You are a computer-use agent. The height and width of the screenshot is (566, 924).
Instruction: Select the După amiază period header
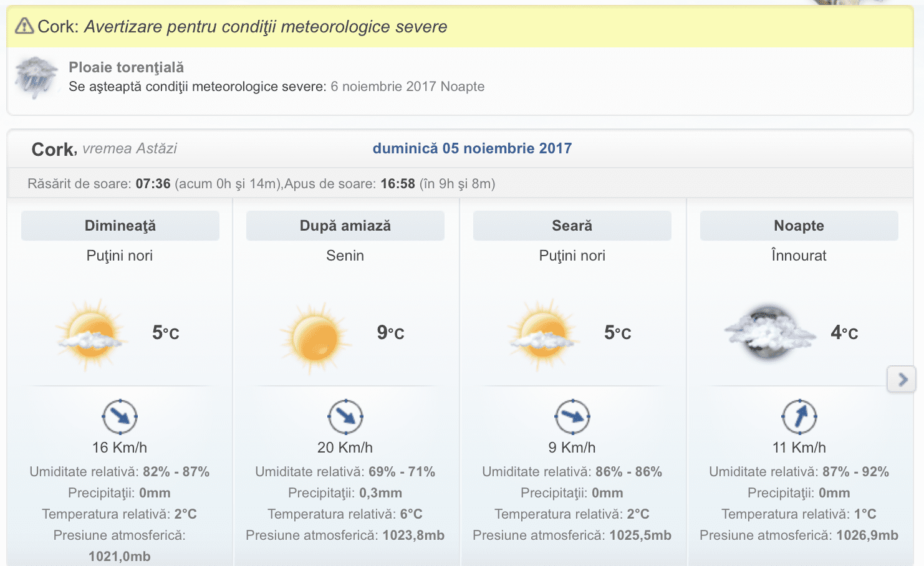pos(345,226)
